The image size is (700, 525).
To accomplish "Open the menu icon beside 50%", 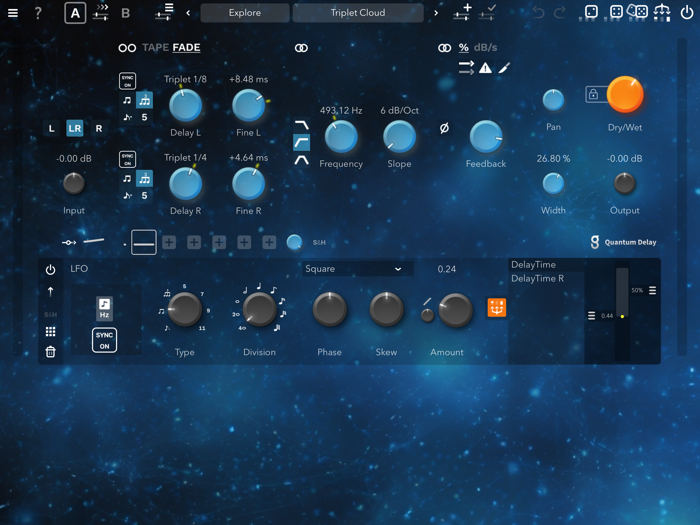I will [652, 291].
